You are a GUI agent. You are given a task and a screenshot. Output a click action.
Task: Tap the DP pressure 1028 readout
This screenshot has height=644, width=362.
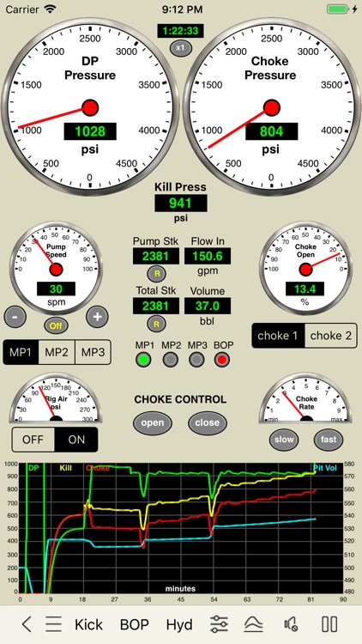click(90, 131)
